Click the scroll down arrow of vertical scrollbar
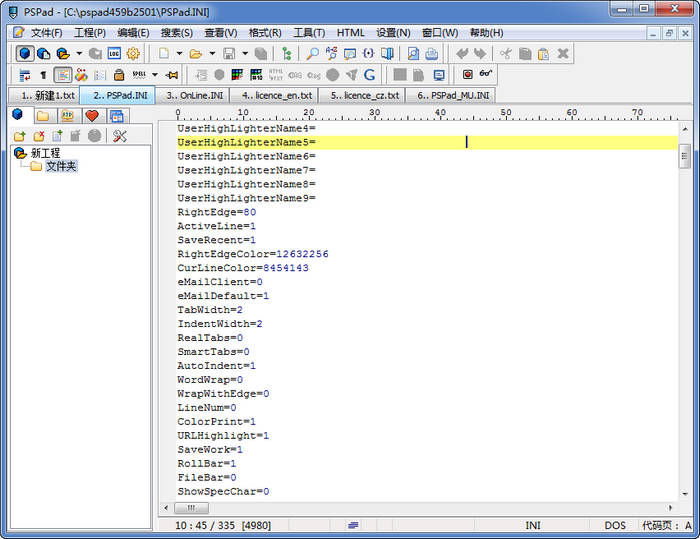The image size is (700, 539). click(x=685, y=493)
